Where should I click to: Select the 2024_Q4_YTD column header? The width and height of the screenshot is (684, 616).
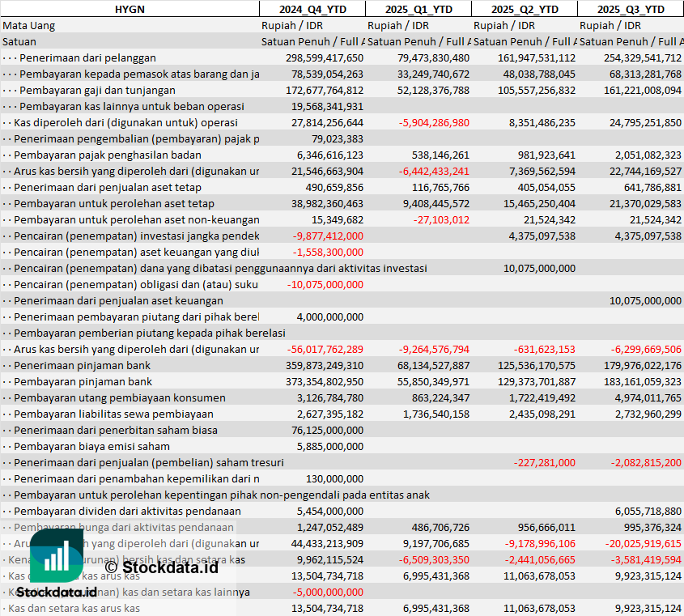tap(312, 9)
